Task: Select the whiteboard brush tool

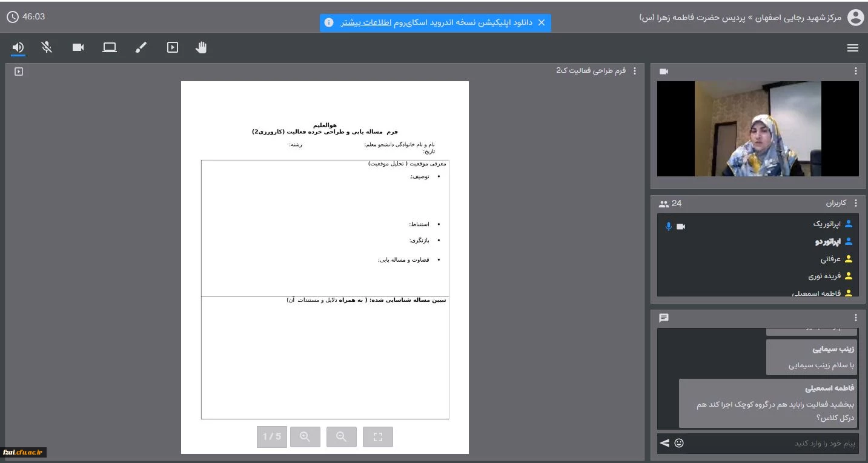Action: [x=141, y=47]
